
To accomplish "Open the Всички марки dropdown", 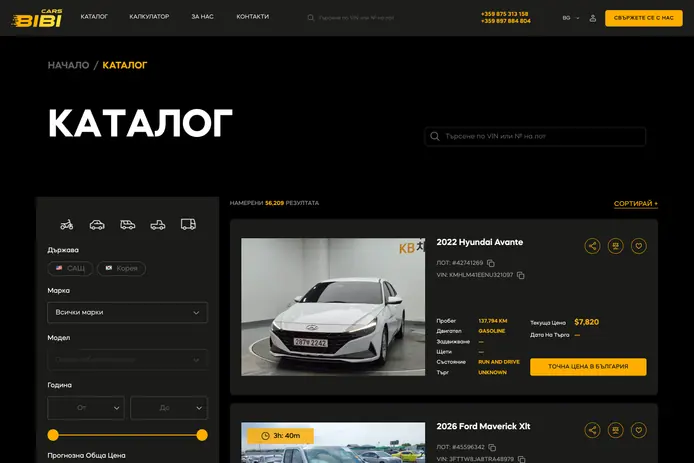I will [x=127, y=313].
